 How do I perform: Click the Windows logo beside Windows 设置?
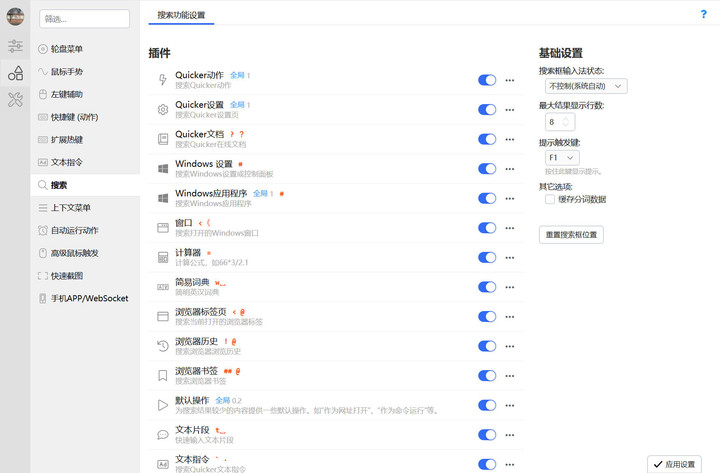point(163,169)
